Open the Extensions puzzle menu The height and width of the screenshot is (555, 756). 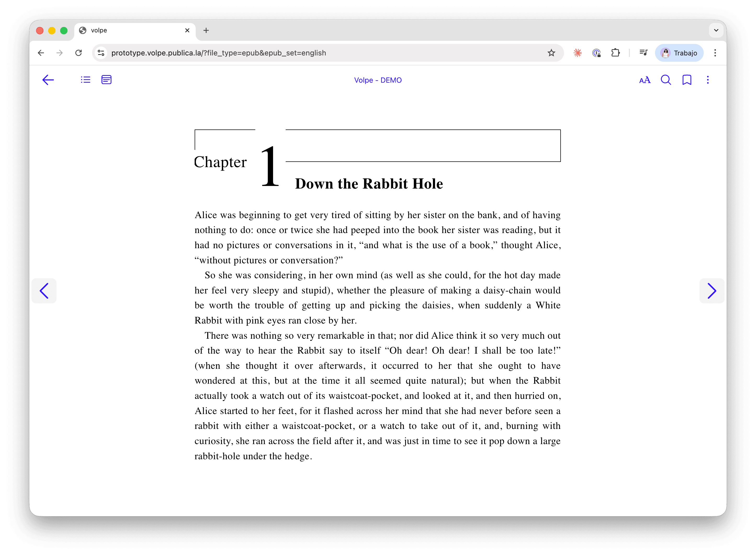[615, 53]
